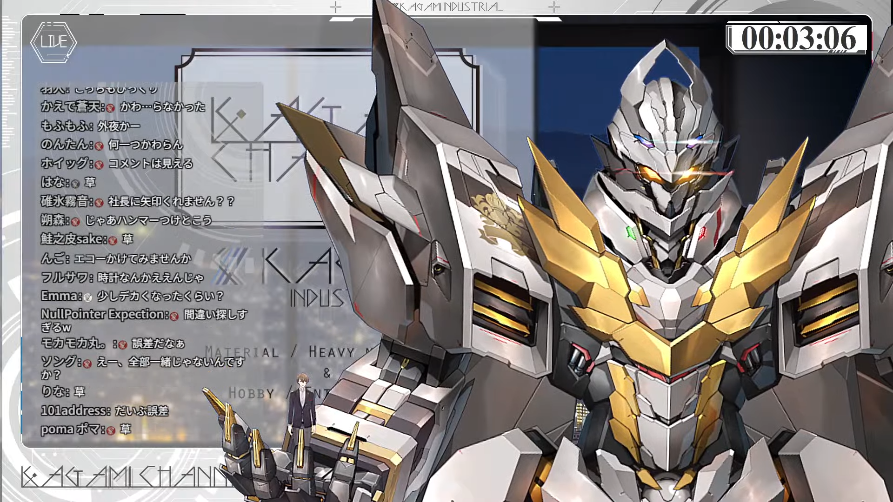This screenshot has height=502, width=893.
Task: Click the username 'NullPointer Expection'
Action: pyautogui.click(x=104, y=315)
